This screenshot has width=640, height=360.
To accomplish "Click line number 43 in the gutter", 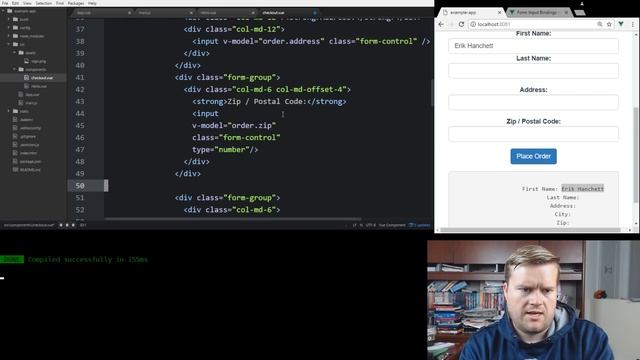I will point(80,101).
